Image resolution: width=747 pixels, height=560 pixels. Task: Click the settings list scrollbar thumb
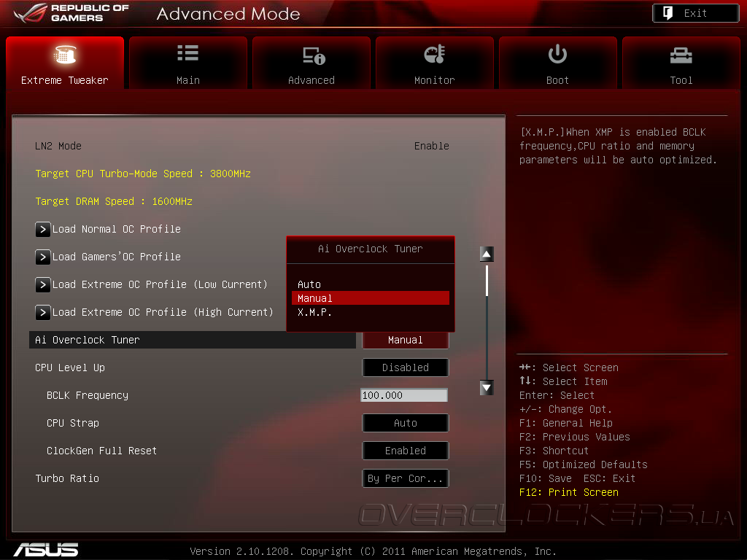[x=487, y=281]
